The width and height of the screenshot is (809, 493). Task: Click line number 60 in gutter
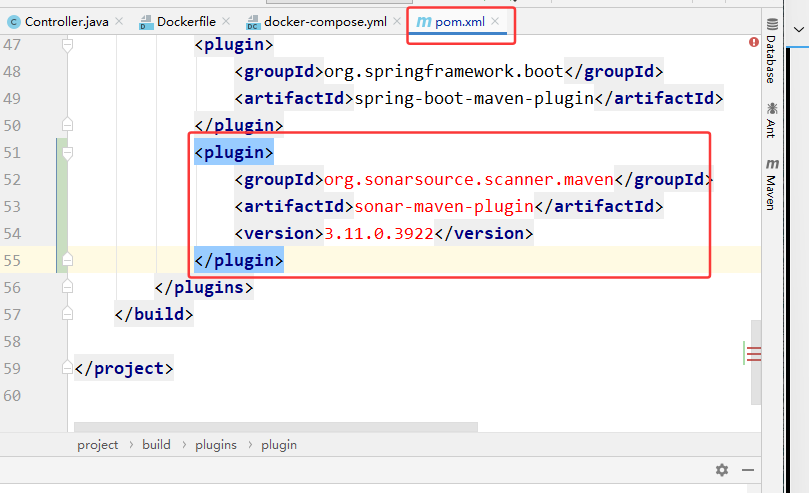tap(12, 395)
